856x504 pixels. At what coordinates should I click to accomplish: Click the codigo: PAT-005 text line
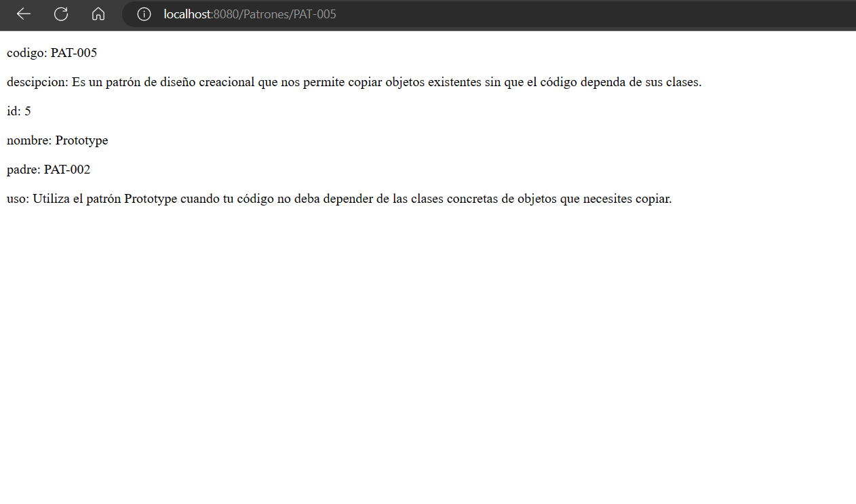point(51,52)
